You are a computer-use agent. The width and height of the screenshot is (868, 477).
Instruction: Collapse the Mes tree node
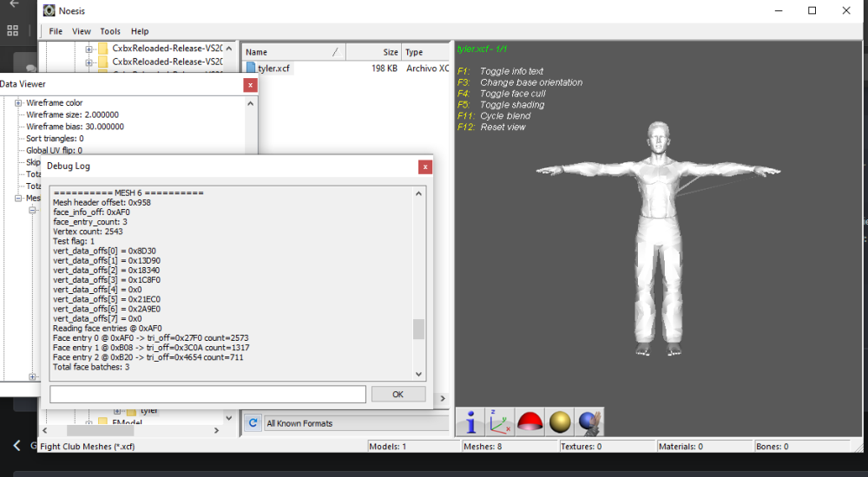pyautogui.click(x=18, y=198)
